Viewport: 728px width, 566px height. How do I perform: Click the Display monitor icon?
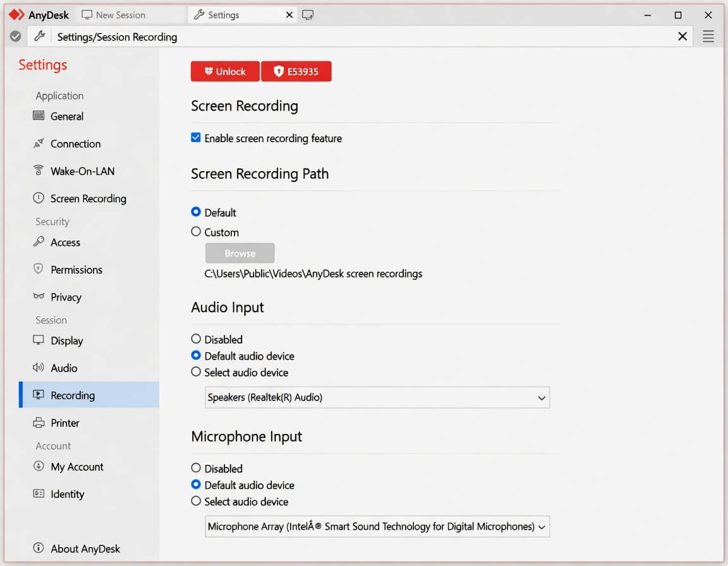click(x=39, y=340)
